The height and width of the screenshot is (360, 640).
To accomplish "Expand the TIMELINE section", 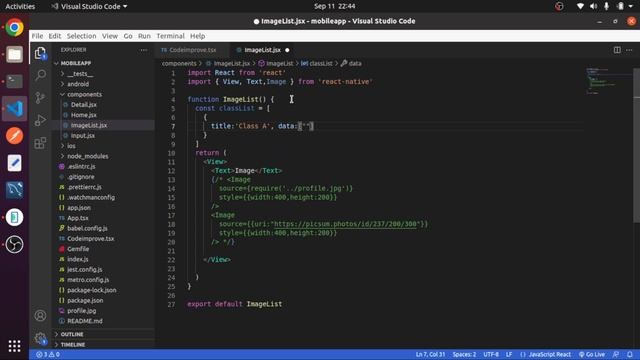I will pyautogui.click(x=73, y=344).
